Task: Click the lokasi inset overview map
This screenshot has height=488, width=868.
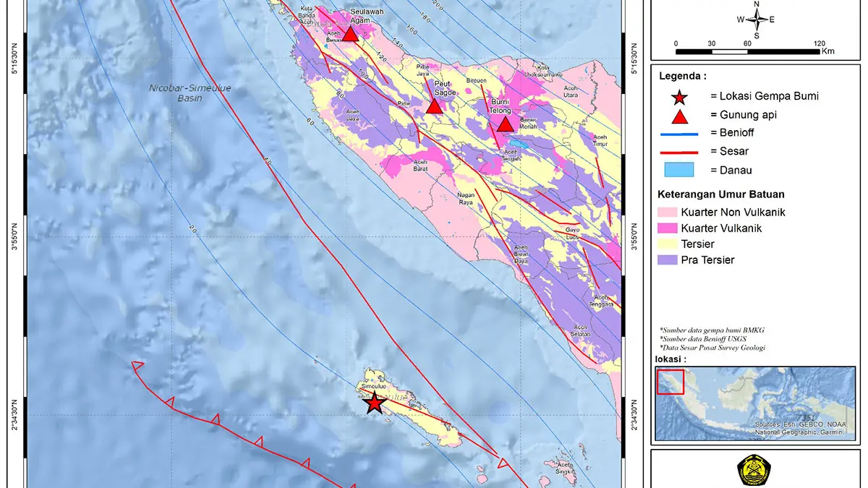Action: (x=754, y=403)
